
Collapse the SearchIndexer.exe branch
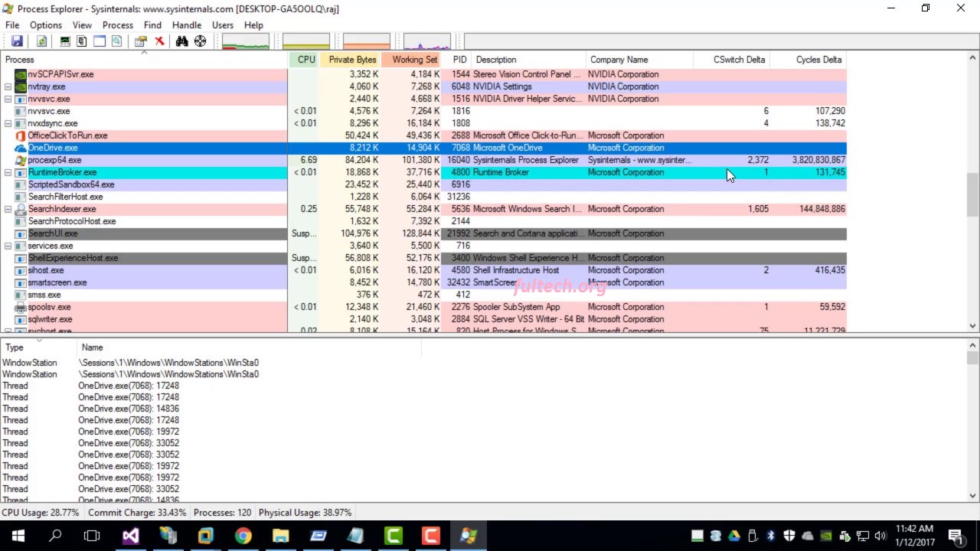(x=7, y=209)
